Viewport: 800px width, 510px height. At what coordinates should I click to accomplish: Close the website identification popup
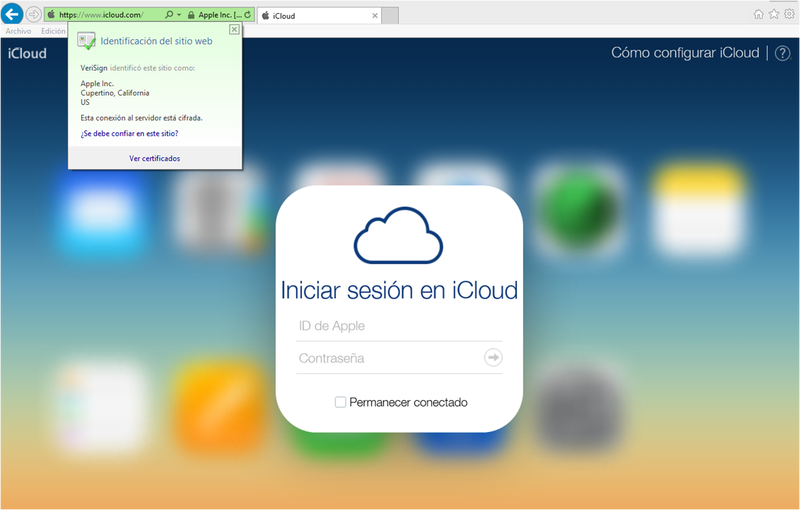234,29
